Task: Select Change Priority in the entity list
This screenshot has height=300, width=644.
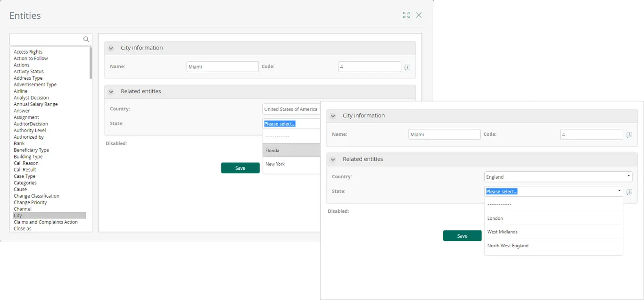Action: tap(31, 202)
